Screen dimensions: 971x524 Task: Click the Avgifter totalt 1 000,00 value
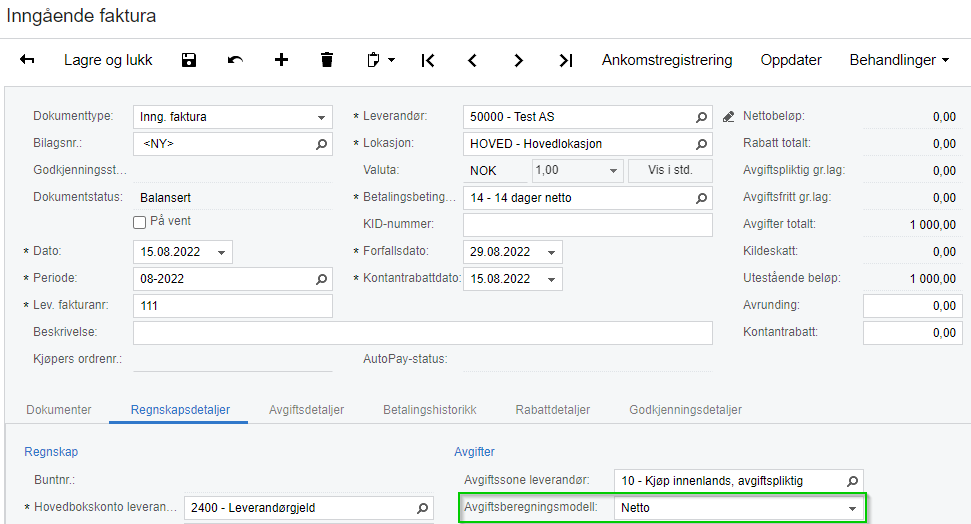point(933,225)
